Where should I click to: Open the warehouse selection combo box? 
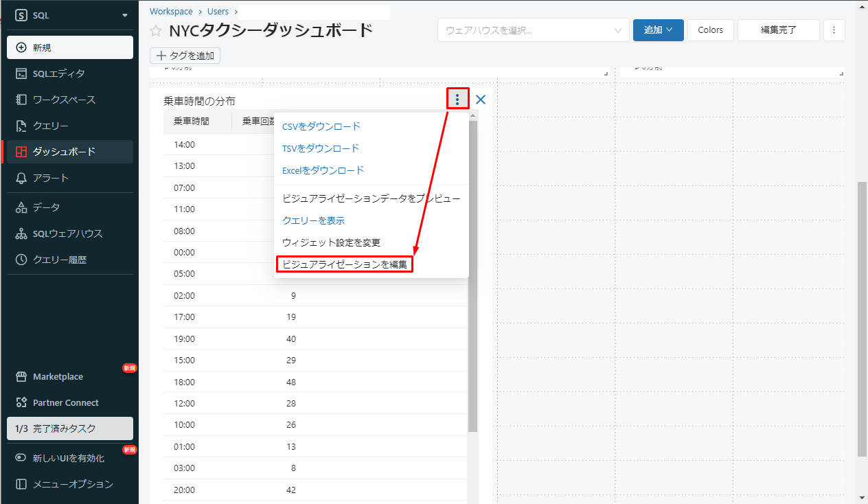[x=533, y=30]
